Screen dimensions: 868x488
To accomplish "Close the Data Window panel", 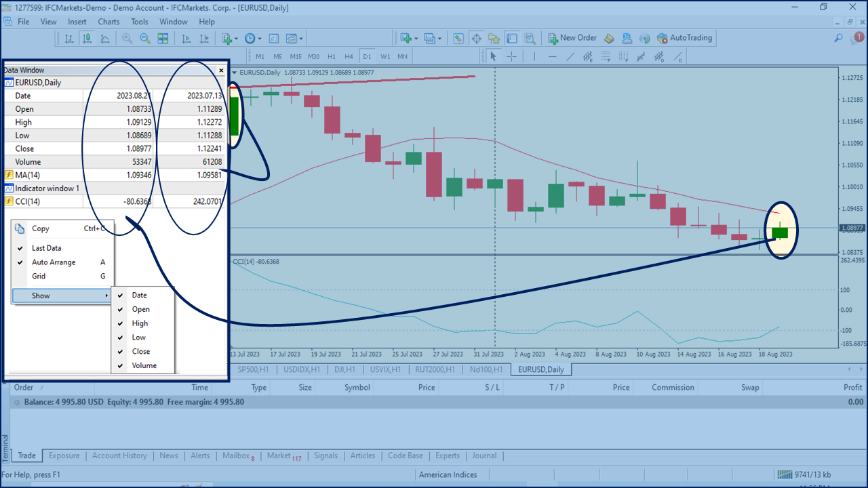I will click(220, 70).
